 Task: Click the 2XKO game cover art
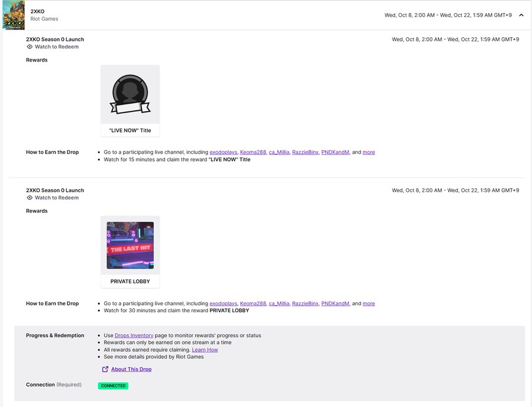tap(13, 15)
